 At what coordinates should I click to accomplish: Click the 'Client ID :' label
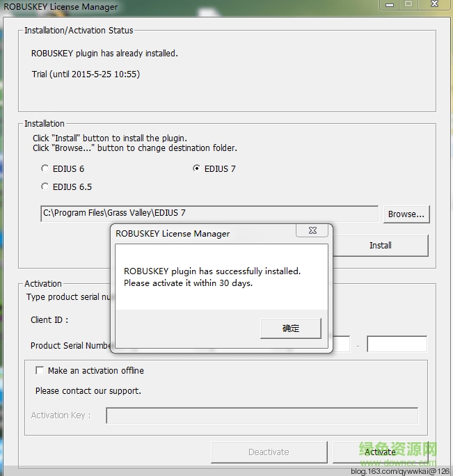click(49, 319)
